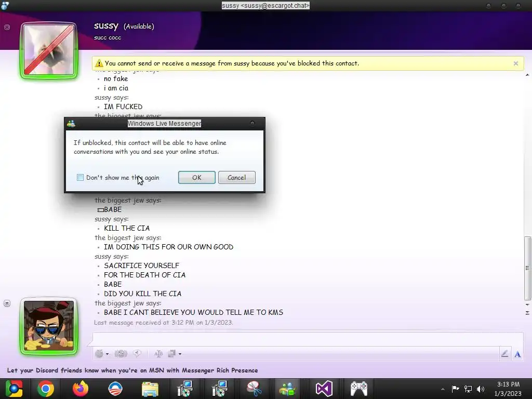
Task: Click sussy's personal message "succ cocc"
Action: point(108,37)
